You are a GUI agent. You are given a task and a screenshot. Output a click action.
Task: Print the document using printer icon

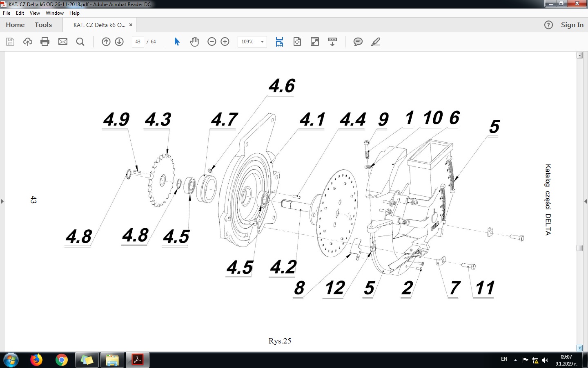click(45, 42)
